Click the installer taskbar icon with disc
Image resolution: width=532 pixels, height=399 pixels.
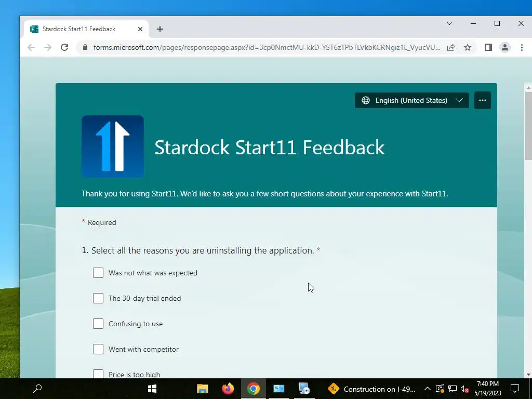tap(304, 389)
